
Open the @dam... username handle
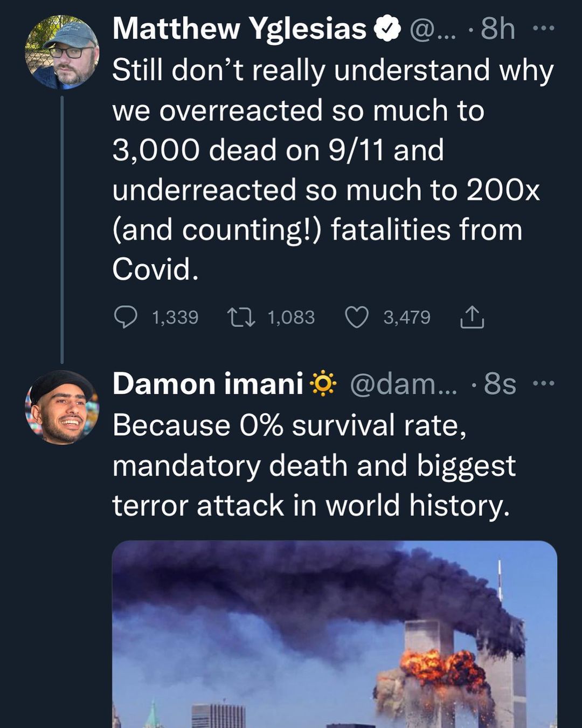(x=403, y=383)
